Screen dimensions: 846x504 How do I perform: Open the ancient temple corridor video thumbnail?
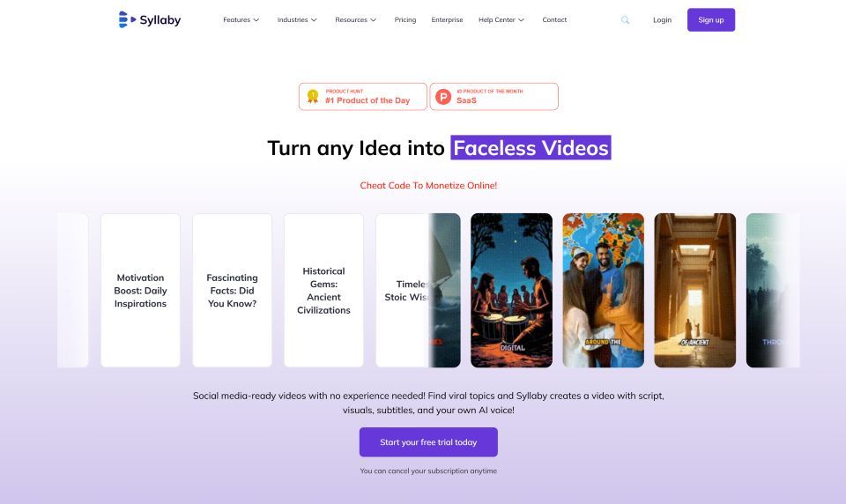(x=695, y=290)
